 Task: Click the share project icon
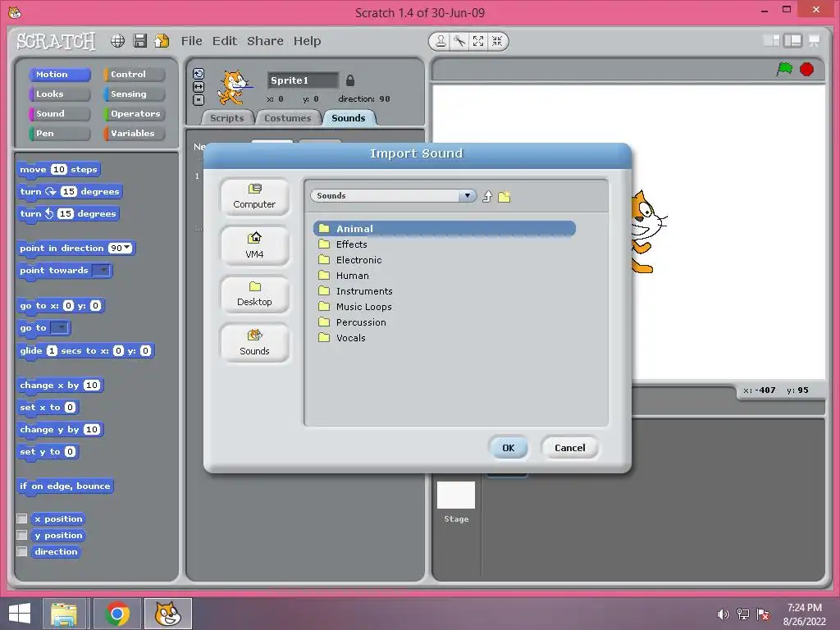click(162, 41)
